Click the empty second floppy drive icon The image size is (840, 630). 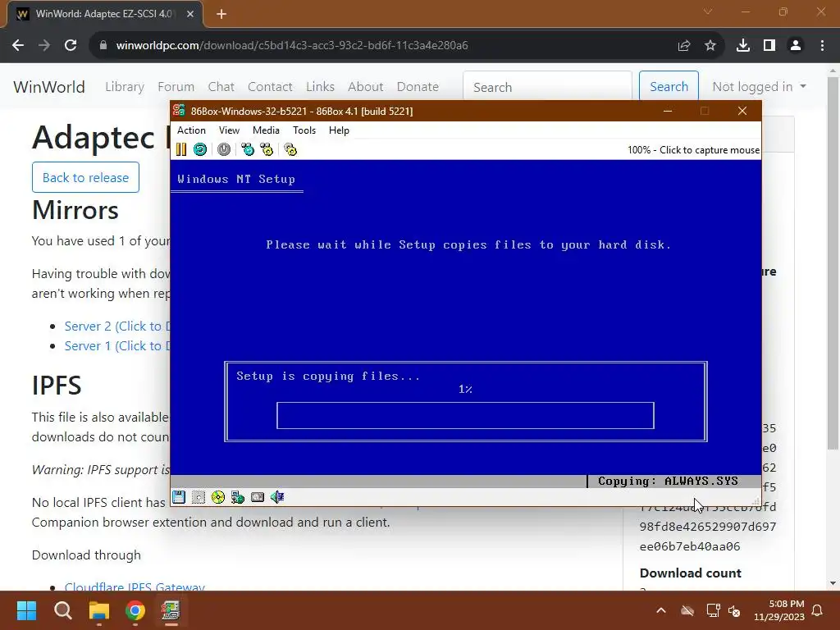click(199, 497)
